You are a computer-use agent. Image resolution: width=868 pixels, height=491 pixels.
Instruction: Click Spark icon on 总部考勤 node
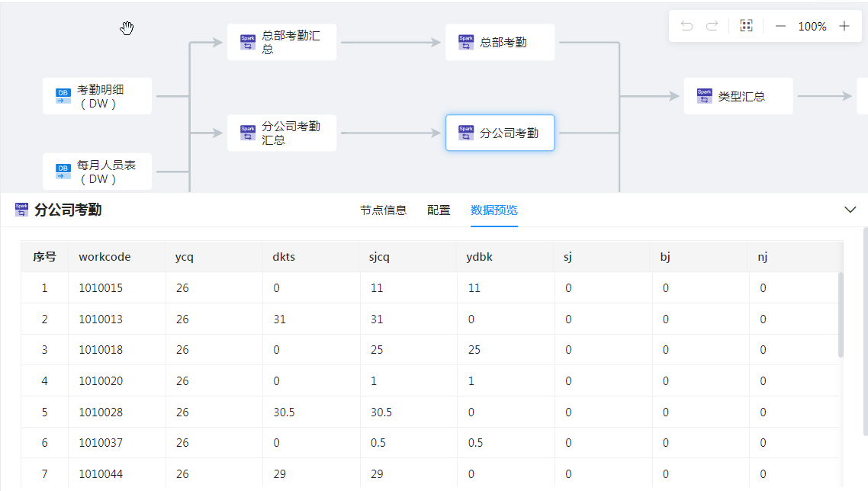[465, 43]
